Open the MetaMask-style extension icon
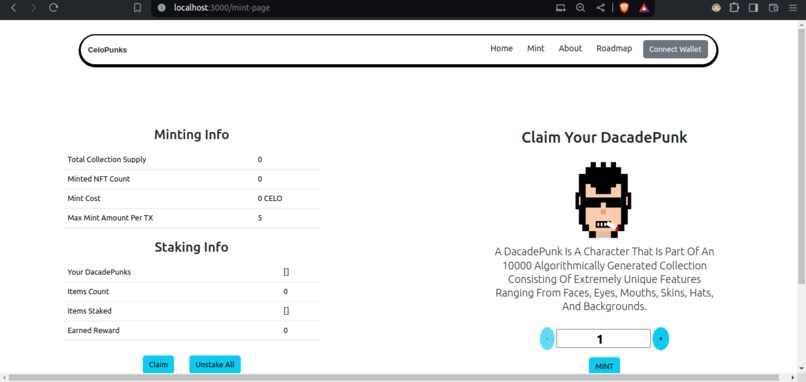Viewport: 806px width, 382px height. click(x=716, y=8)
